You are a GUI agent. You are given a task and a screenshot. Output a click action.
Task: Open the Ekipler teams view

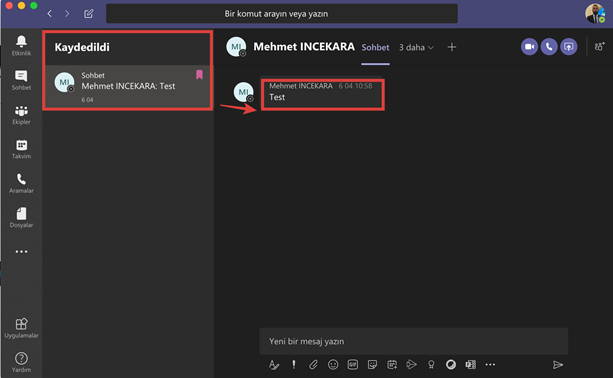pyautogui.click(x=21, y=115)
